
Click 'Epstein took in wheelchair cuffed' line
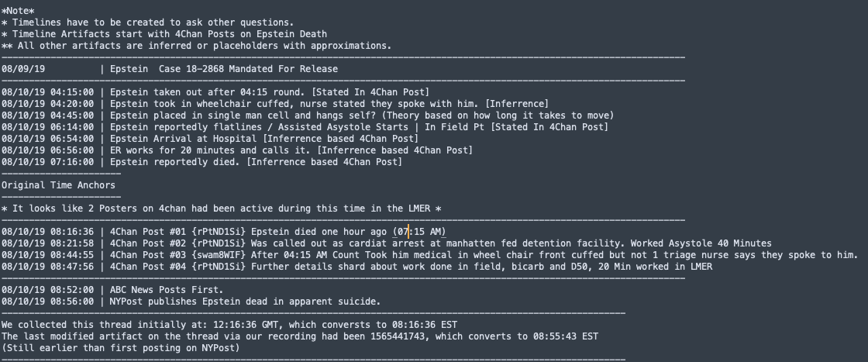(329, 104)
